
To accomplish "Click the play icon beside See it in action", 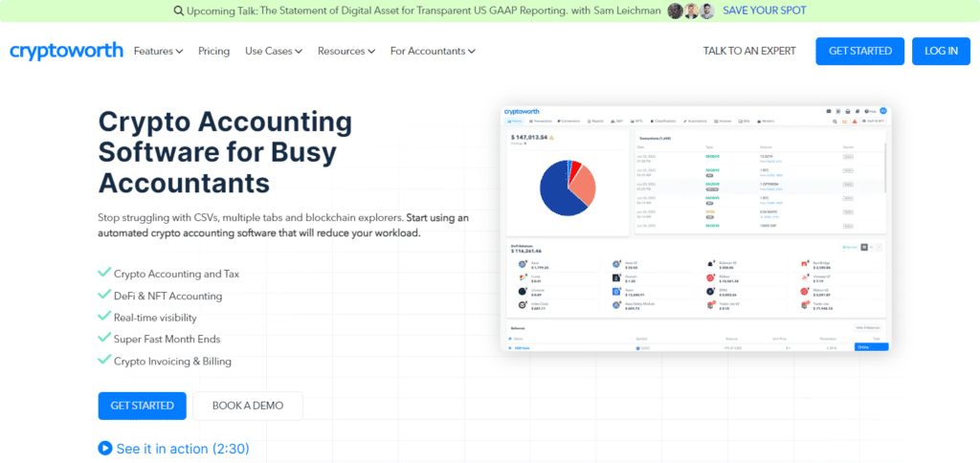I will point(105,448).
